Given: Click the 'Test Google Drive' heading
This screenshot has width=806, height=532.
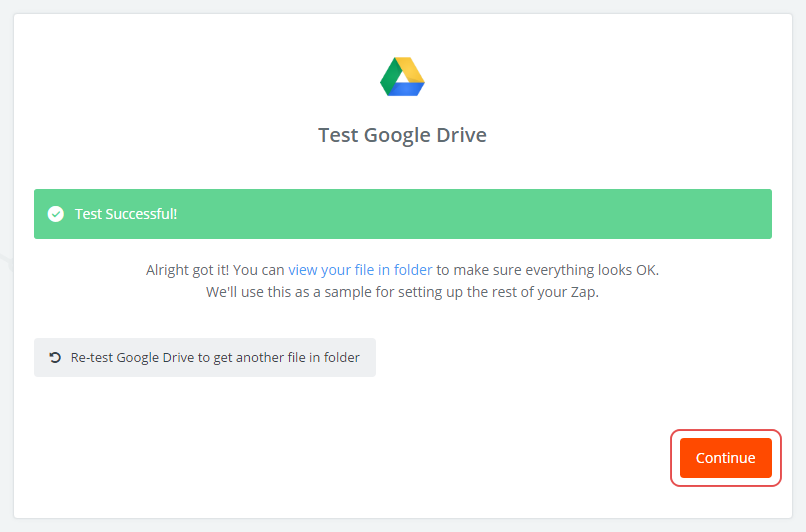Looking at the screenshot, I should tap(402, 135).
